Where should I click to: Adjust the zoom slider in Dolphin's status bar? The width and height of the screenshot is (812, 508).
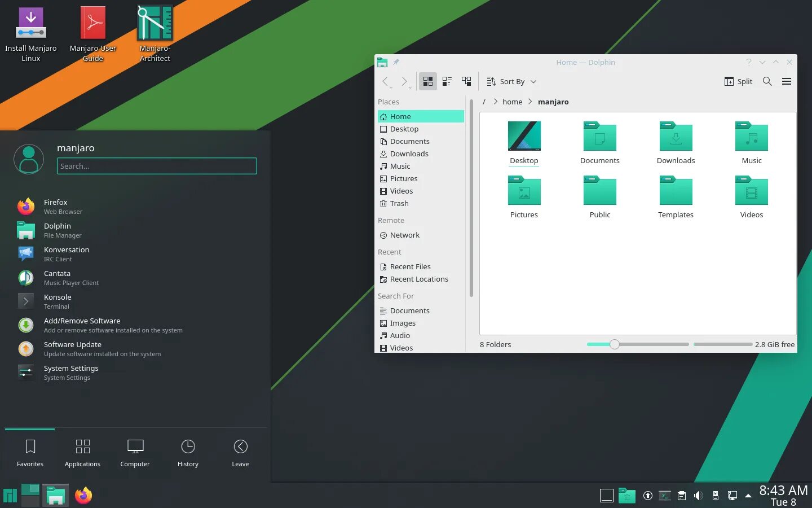[x=614, y=344]
